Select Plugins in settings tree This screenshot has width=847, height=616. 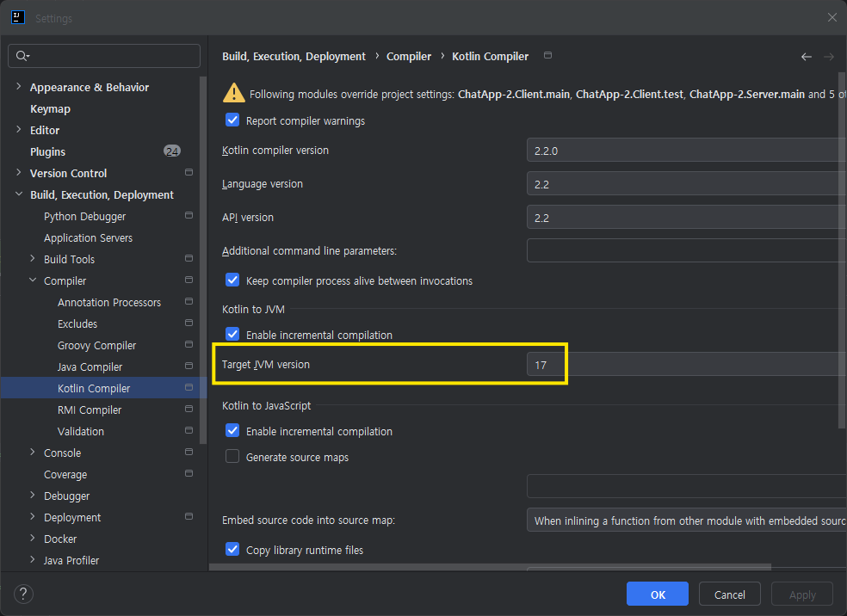[x=47, y=151]
